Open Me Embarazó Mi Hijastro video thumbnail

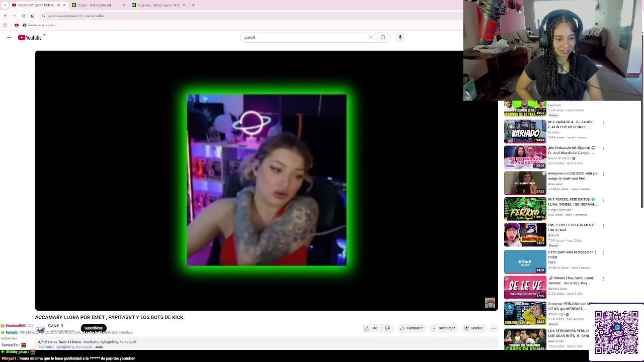[x=525, y=157]
